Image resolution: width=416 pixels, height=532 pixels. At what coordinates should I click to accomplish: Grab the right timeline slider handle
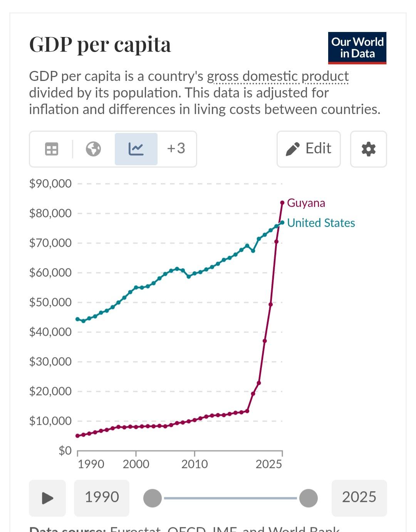[309, 498]
